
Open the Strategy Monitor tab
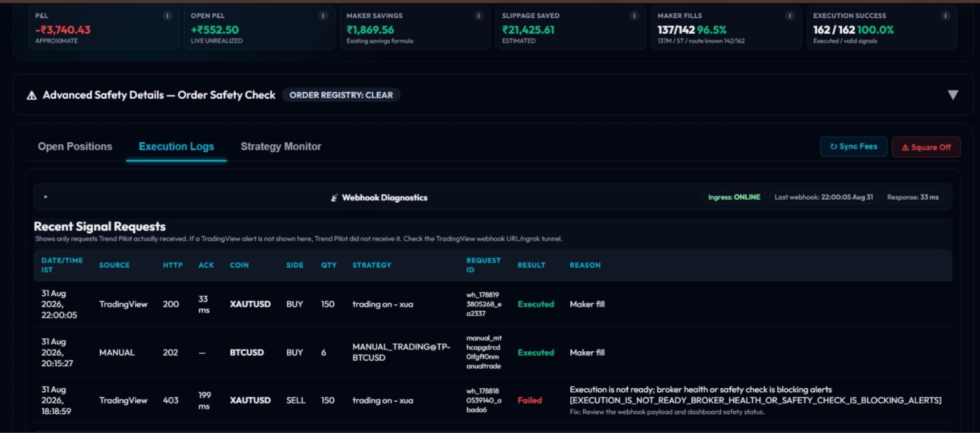click(281, 147)
